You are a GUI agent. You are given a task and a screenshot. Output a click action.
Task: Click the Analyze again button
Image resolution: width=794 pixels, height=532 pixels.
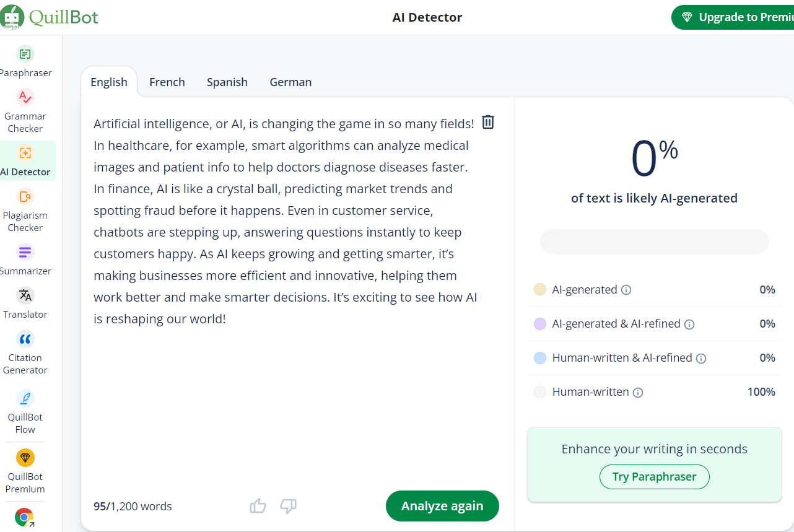(x=442, y=506)
